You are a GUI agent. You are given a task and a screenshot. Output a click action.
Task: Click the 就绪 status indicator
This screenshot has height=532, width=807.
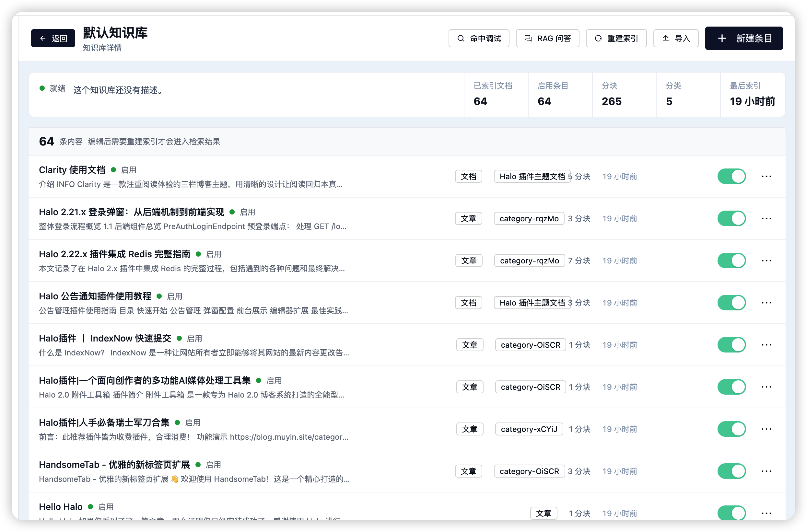point(53,88)
